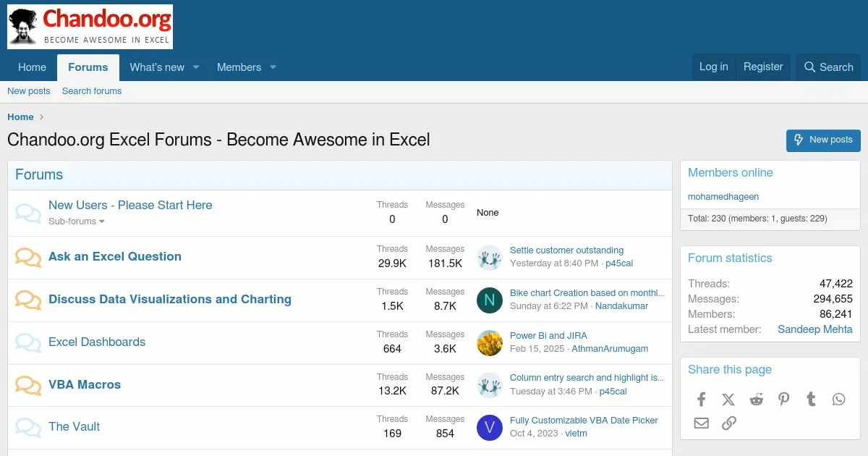
Task: Click the chat bubble icon for VBA Macros
Action: pyautogui.click(x=28, y=386)
